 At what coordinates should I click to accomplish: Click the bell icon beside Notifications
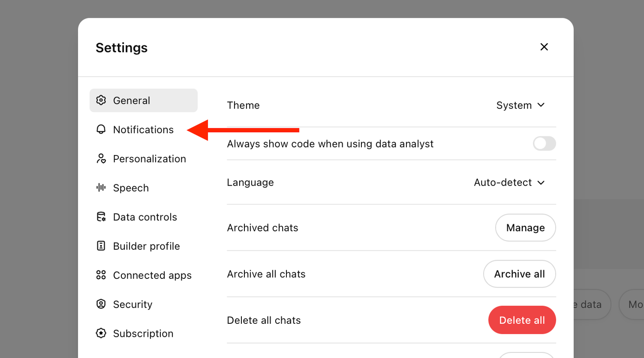[101, 129]
